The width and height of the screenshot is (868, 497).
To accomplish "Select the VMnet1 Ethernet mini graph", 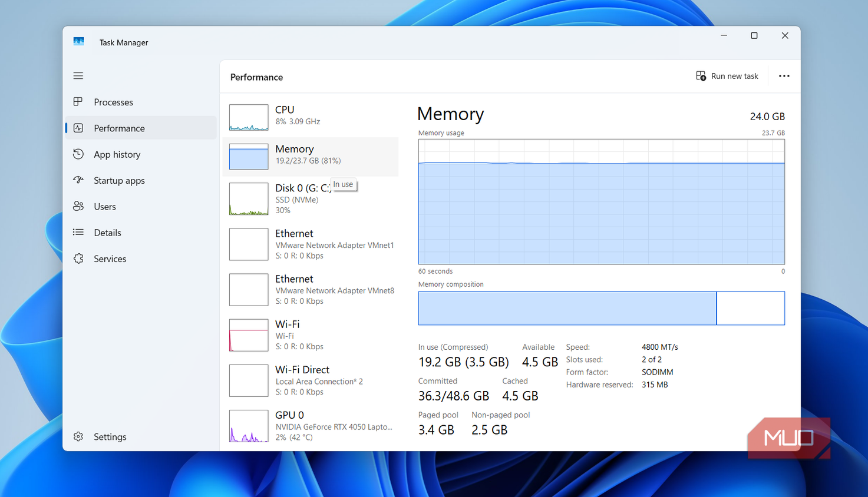I will pos(249,244).
